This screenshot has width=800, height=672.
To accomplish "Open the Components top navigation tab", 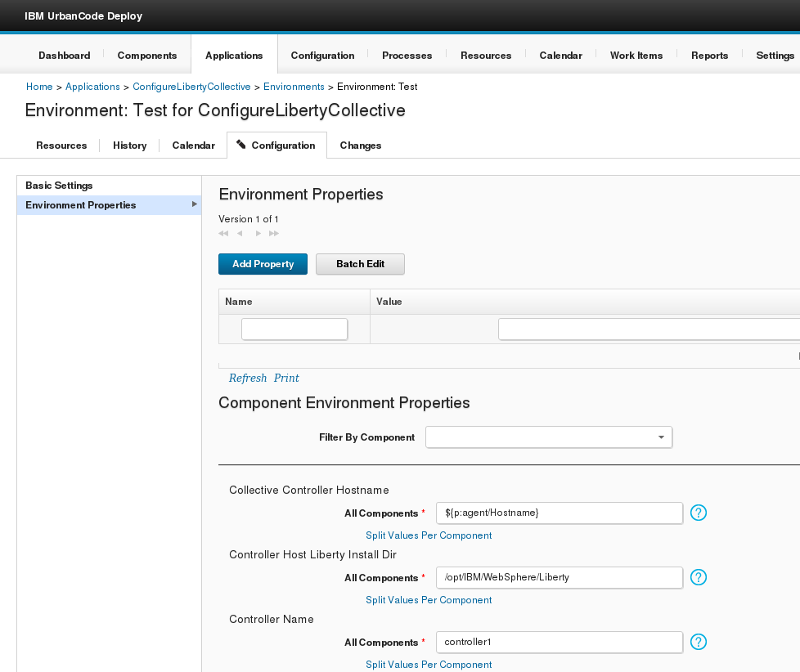I will click(x=147, y=56).
